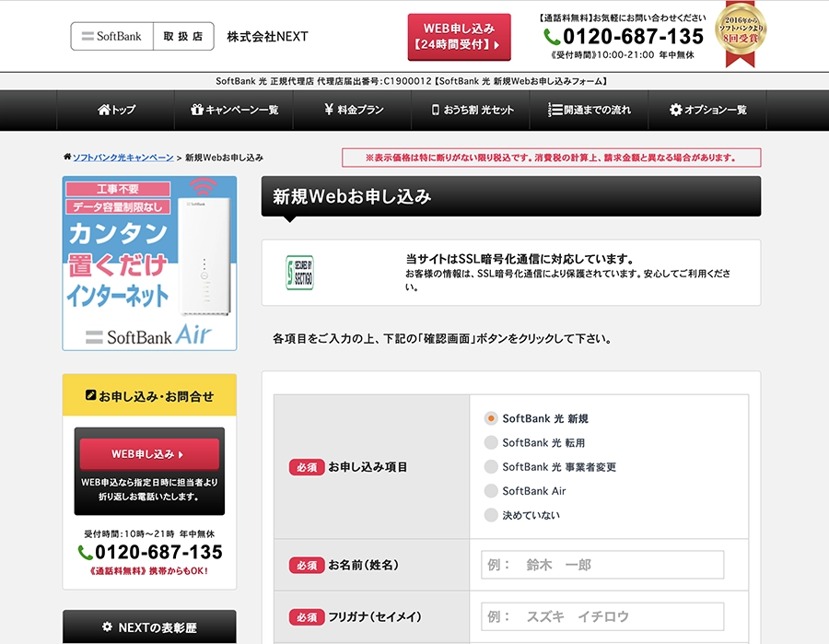Image resolution: width=829 pixels, height=644 pixels.
Task: Click the phone icon beside おうち割 光セット
Action: click(435, 110)
